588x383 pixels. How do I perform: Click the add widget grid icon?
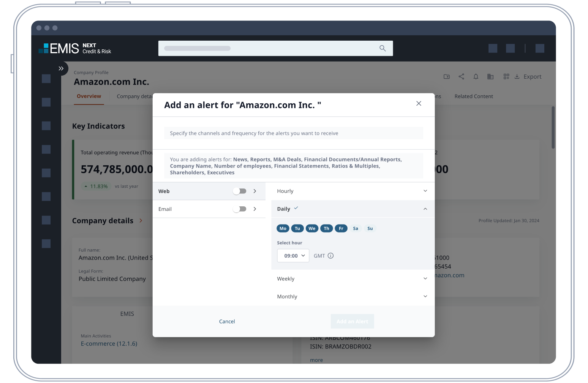point(506,77)
